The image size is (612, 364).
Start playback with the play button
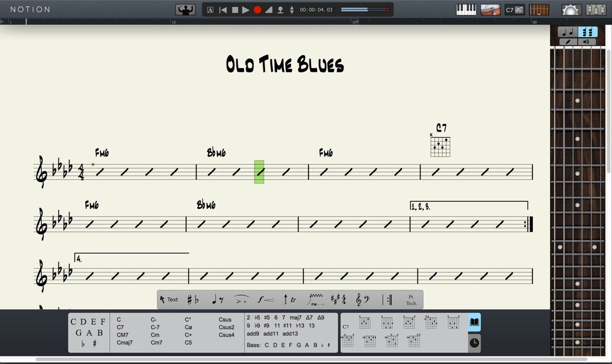[246, 10]
